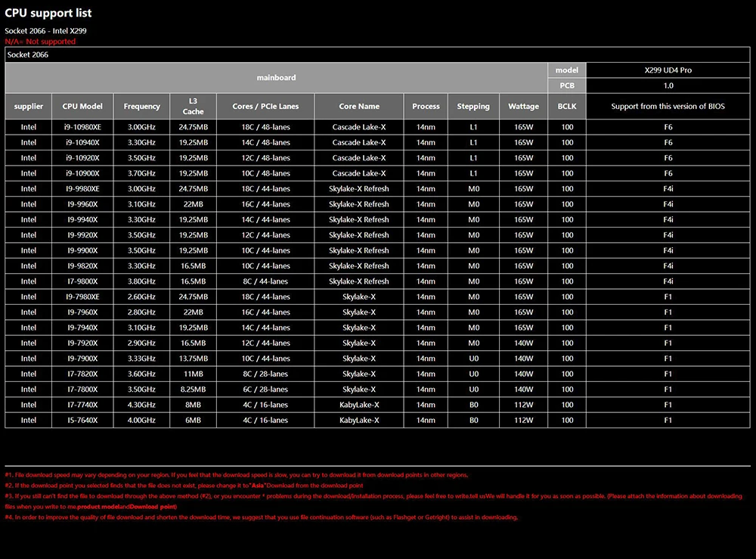Click the Frequency column header
Screen dimensions: 756x559
point(142,107)
